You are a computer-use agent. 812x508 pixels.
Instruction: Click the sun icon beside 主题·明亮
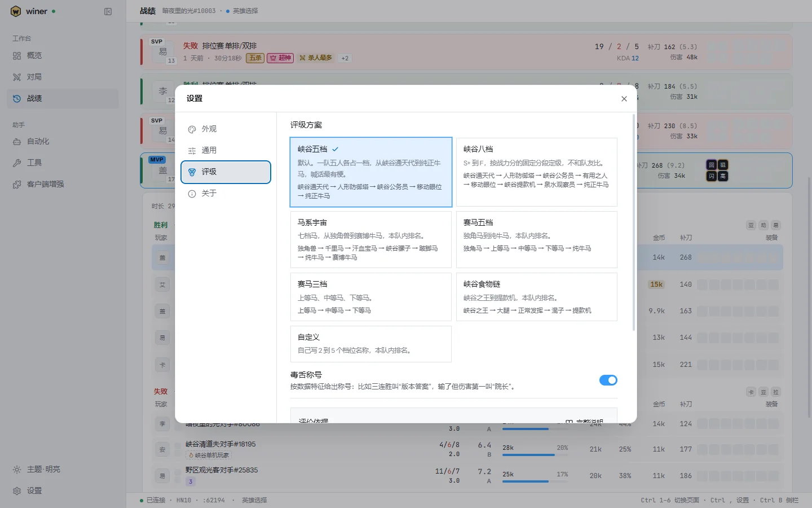click(17, 470)
